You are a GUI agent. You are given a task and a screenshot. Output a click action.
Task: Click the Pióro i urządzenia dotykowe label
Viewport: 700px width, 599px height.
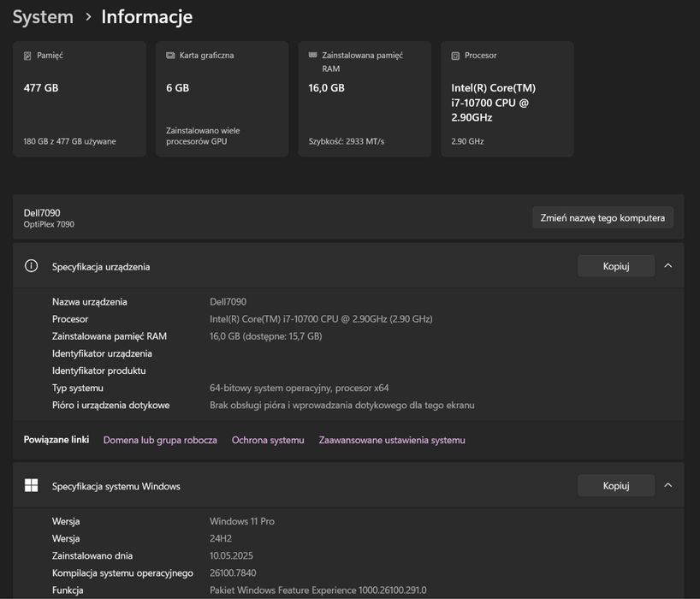coord(110,406)
